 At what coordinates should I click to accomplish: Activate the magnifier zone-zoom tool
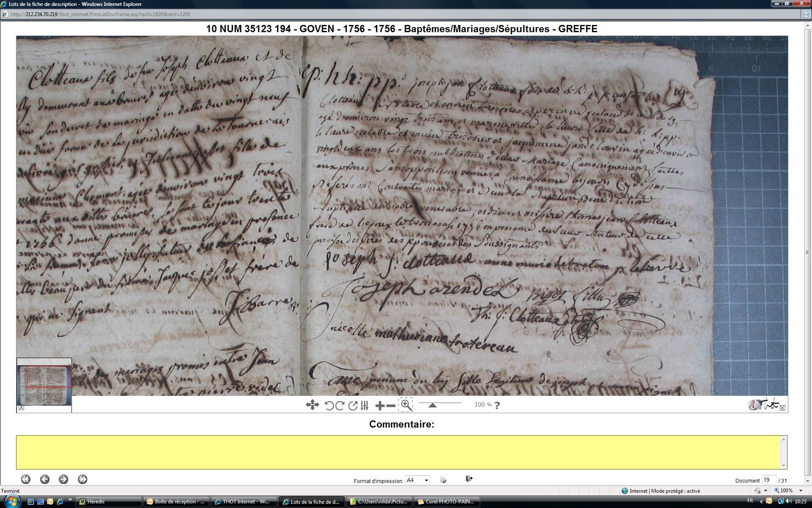coord(406,405)
